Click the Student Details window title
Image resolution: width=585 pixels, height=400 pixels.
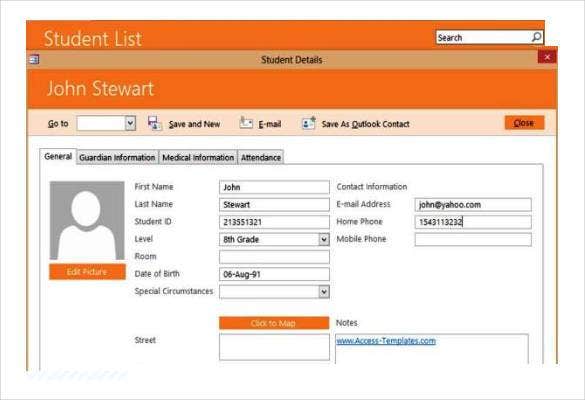pyautogui.click(x=291, y=60)
